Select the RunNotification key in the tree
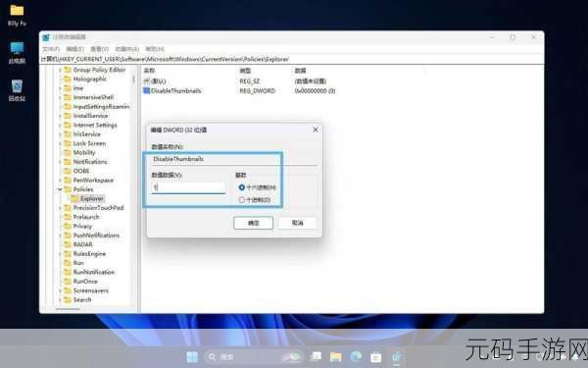This screenshot has height=368, width=588. [x=94, y=272]
